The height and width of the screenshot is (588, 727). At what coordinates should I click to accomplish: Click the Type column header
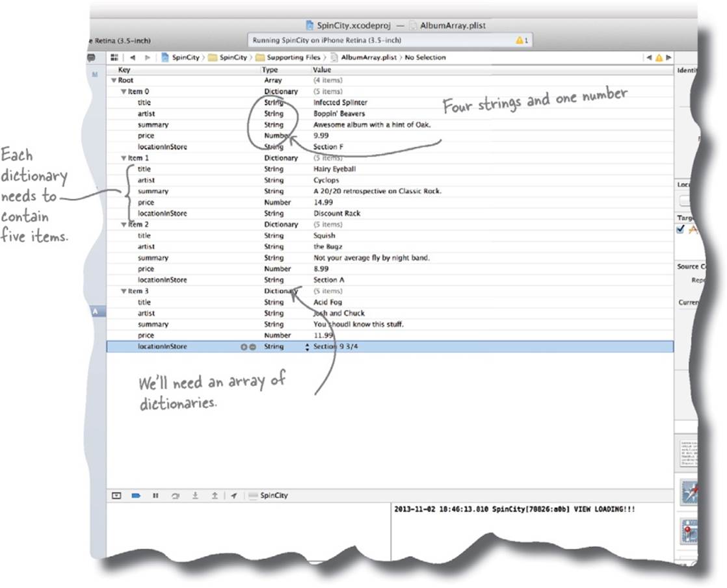(270, 70)
